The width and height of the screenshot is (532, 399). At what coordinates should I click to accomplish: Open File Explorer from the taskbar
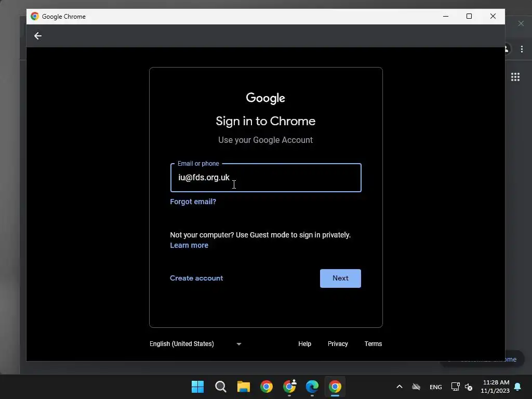tap(244, 387)
